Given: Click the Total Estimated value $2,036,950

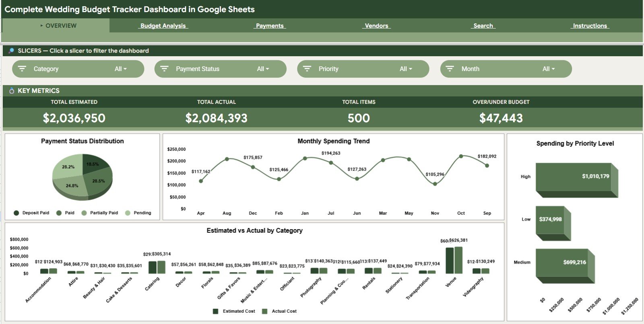Looking at the screenshot, I should (x=74, y=118).
